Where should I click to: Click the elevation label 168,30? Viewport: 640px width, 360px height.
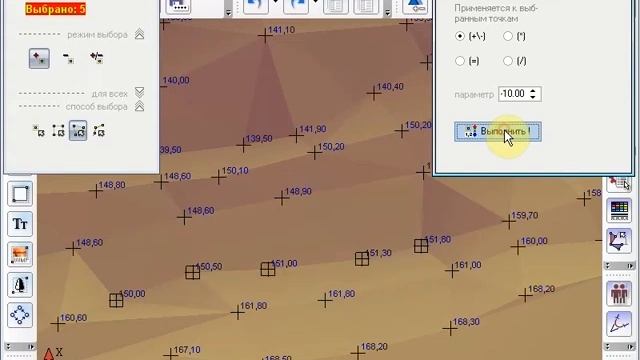(466, 322)
